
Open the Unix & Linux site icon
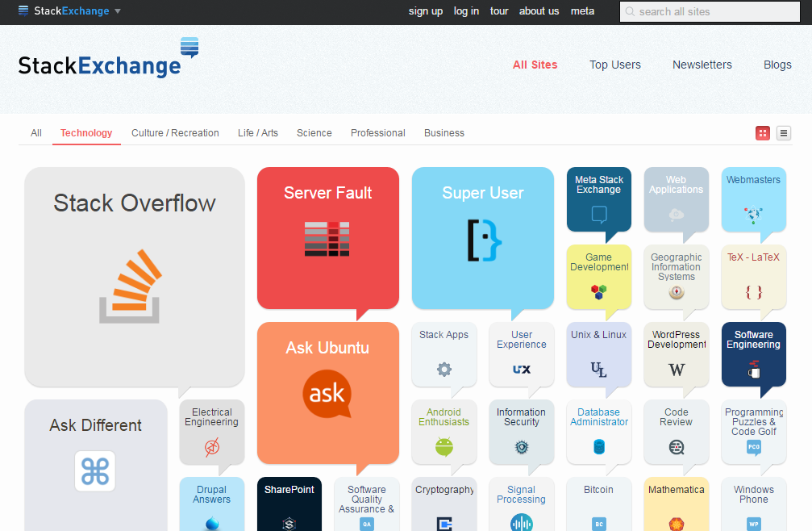[x=599, y=370]
